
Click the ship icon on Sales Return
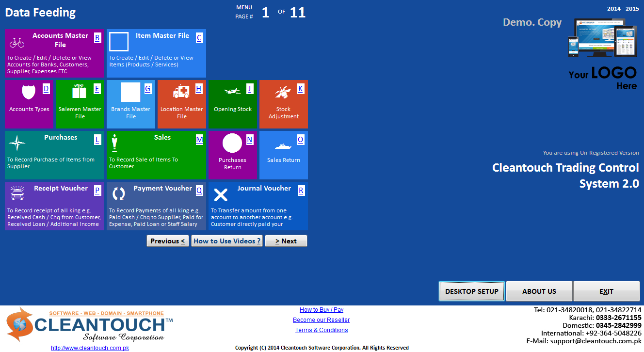tap(283, 145)
